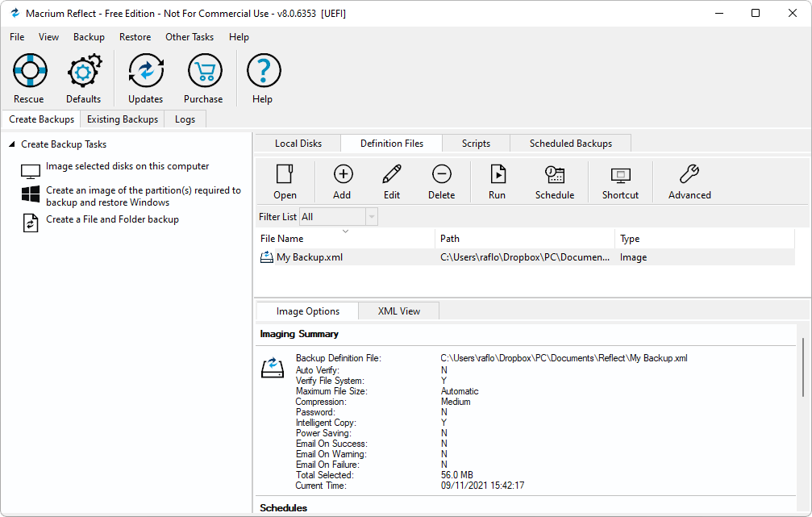Run the My Backup definition

pos(497,181)
